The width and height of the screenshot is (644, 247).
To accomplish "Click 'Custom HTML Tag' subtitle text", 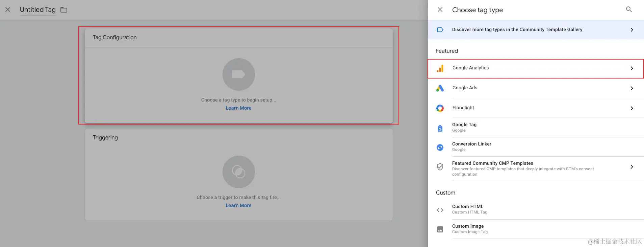I will point(470,212).
